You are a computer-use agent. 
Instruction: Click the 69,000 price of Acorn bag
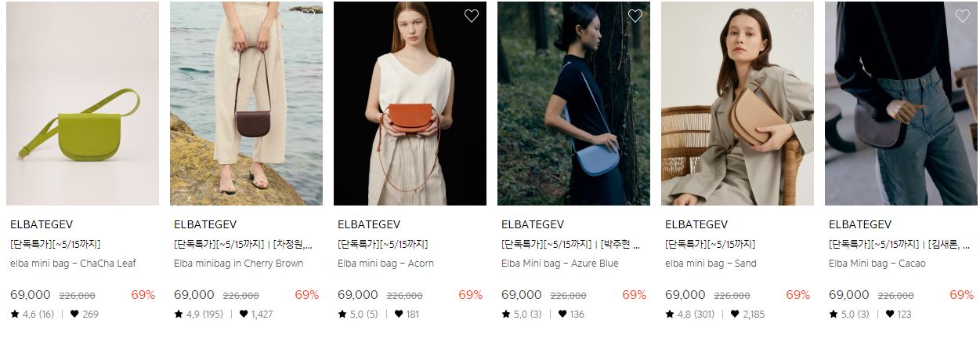tap(358, 295)
